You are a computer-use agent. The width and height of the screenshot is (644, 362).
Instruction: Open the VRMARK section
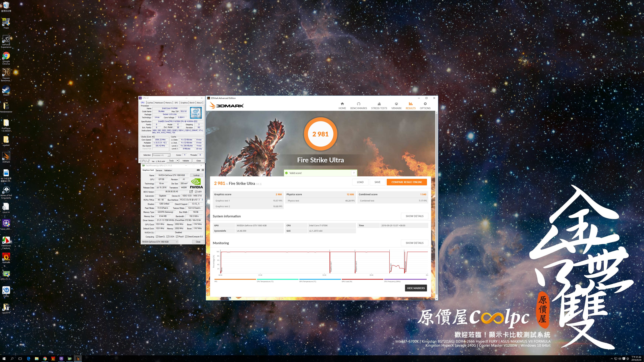[396, 106]
